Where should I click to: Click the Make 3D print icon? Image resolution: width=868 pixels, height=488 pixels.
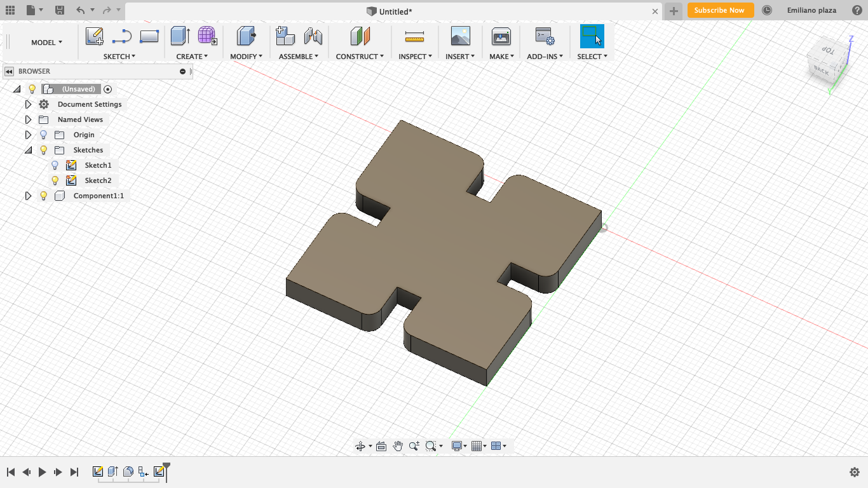click(x=501, y=37)
